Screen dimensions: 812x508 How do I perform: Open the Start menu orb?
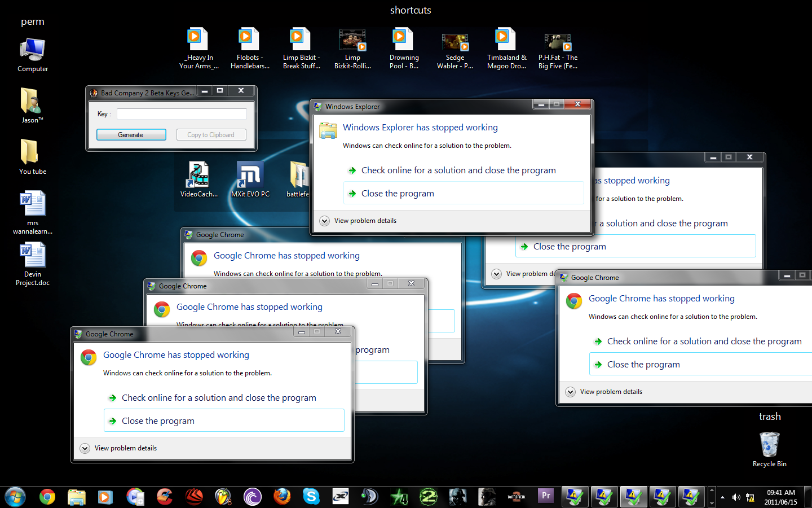tap(15, 497)
